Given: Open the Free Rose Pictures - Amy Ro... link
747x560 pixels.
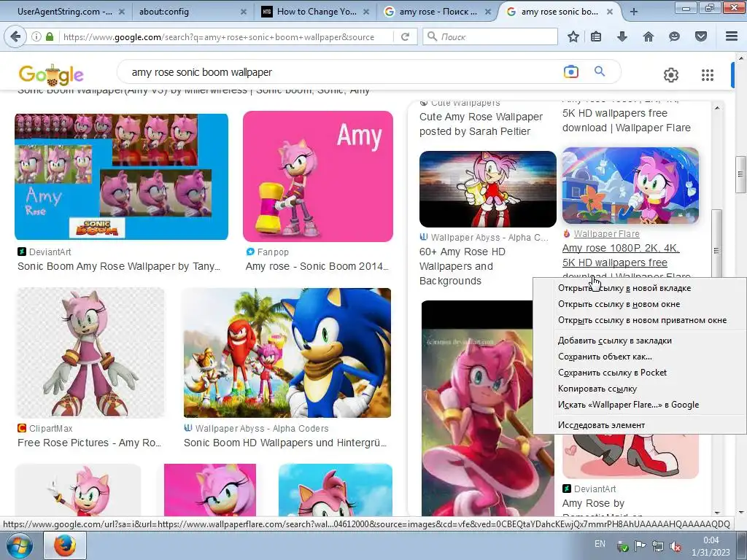Looking at the screenshot, I should (x=90, y=443).
